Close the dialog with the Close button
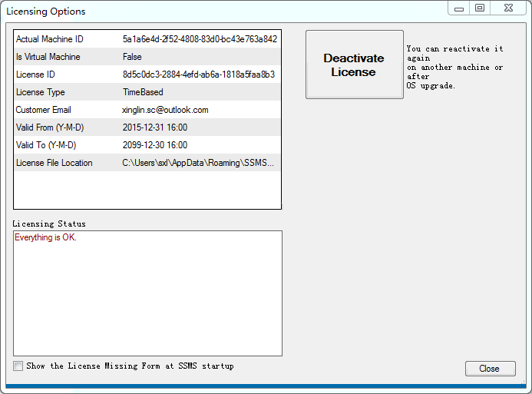This screenshot has height=394, width=532. pos(491,369)
